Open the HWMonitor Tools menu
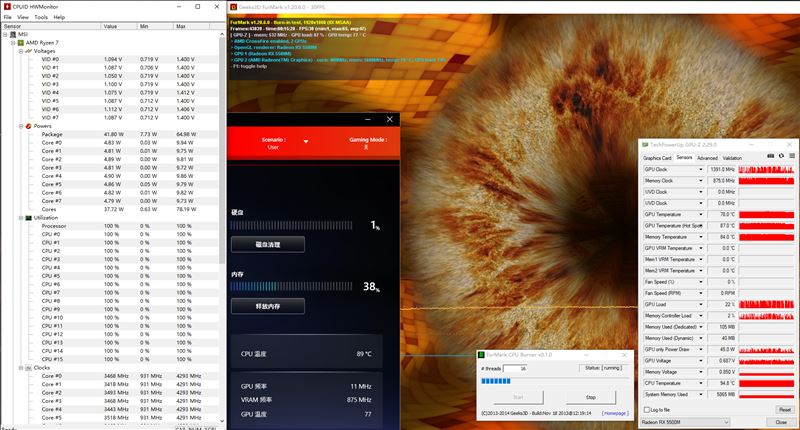This screenshot has height=430, width=800. pos(41,17)
